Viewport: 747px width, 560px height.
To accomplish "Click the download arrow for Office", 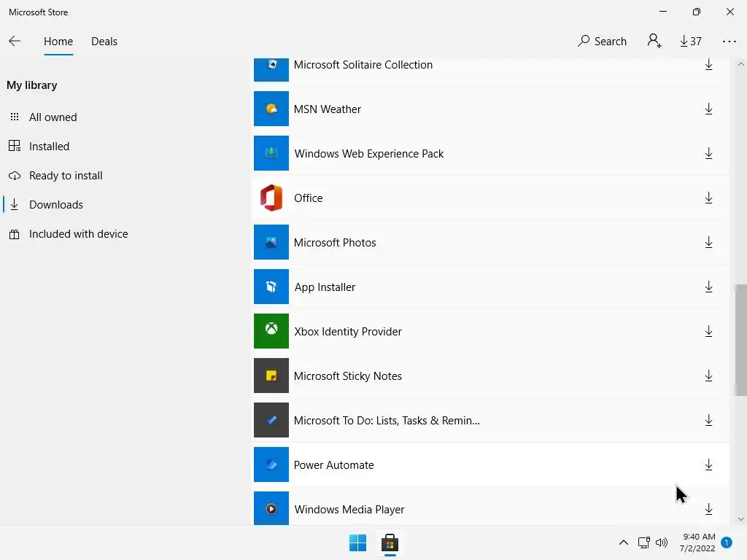I will click(708, 198).
